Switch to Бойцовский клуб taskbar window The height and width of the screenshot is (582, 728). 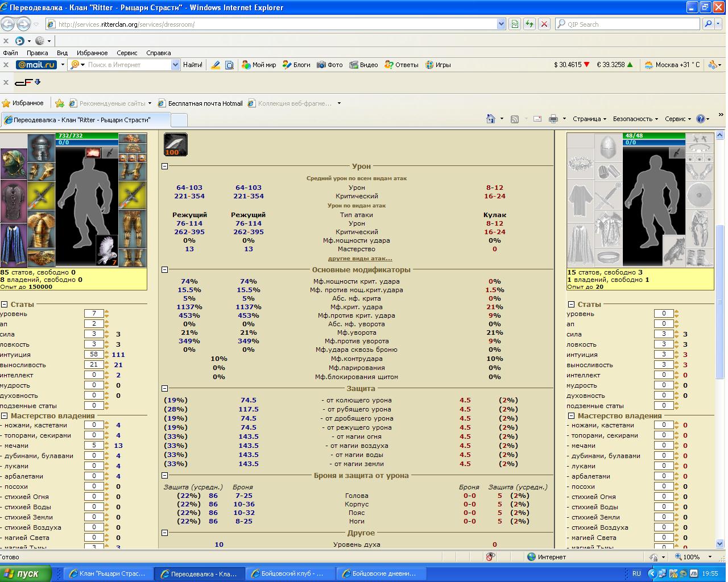click(289, 573)
